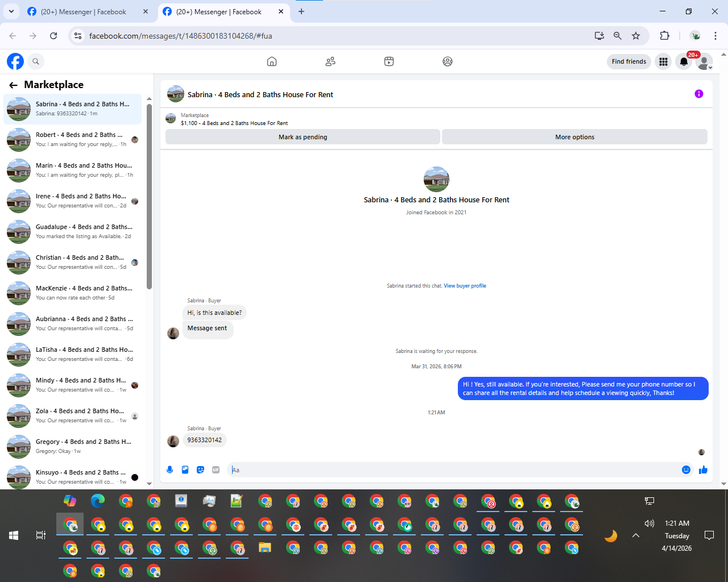The height and width of the screenshot is (582, 728).
Task: Open Chrome tab search dropdown arrow
Action: point(11,11)
